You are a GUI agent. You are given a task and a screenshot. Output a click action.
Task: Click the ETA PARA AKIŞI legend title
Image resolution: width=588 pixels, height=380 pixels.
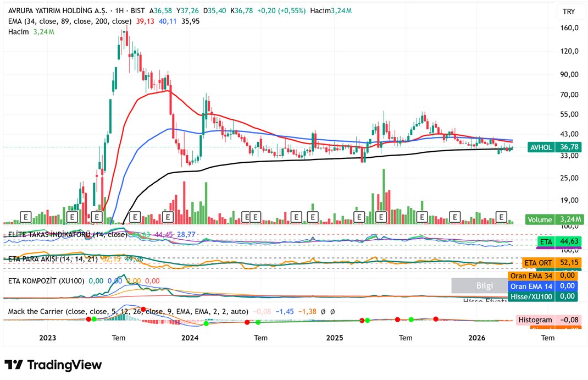[53, 259]
